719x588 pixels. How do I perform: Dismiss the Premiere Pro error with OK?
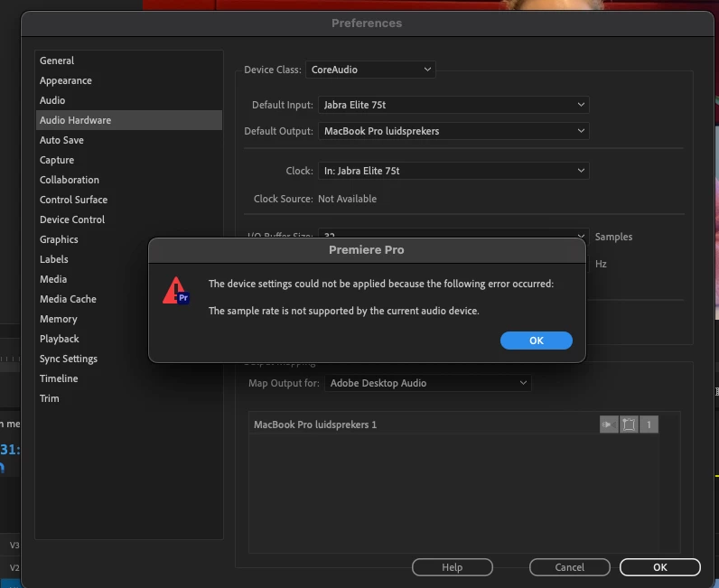pyautogui.click(x=536, y=341)
